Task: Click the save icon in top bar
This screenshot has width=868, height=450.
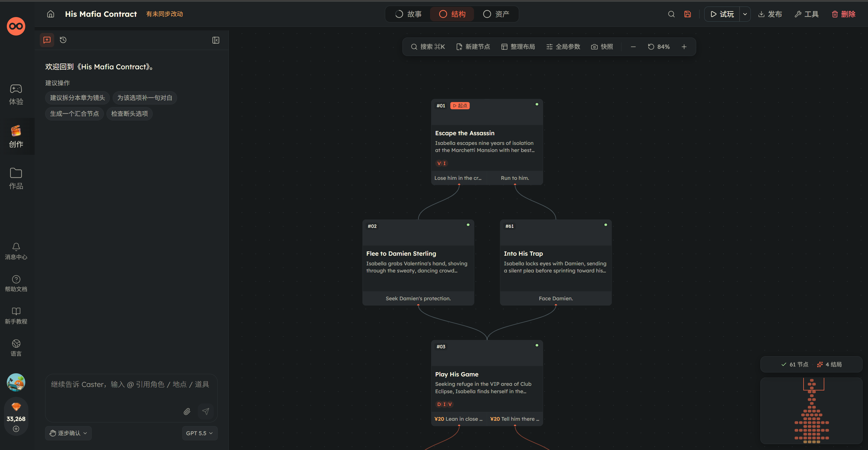Action: 687,14
